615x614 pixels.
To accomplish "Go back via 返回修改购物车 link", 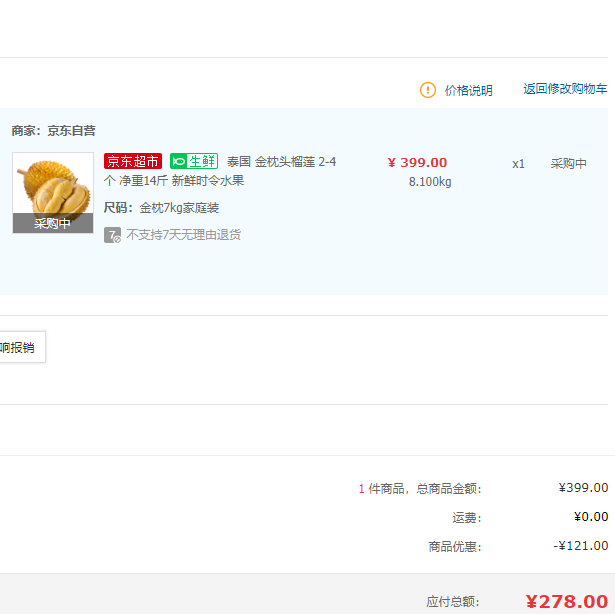I will pyautogui.click(x=565, y=89).
